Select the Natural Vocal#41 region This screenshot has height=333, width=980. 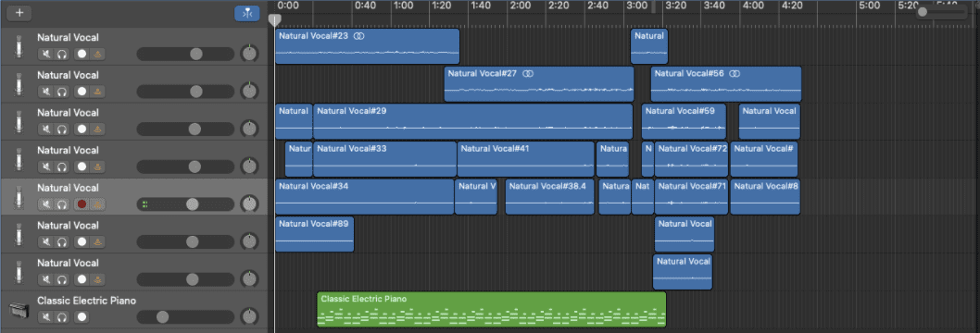click(525, 159)
